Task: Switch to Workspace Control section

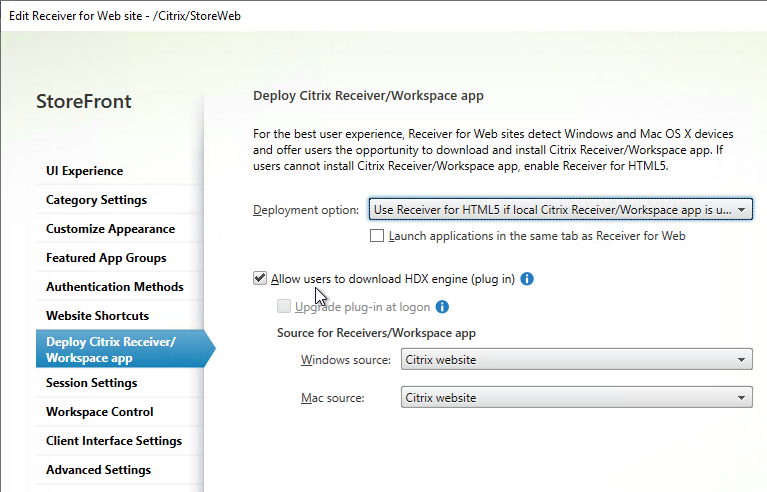Action: click(x=120, y=412)
